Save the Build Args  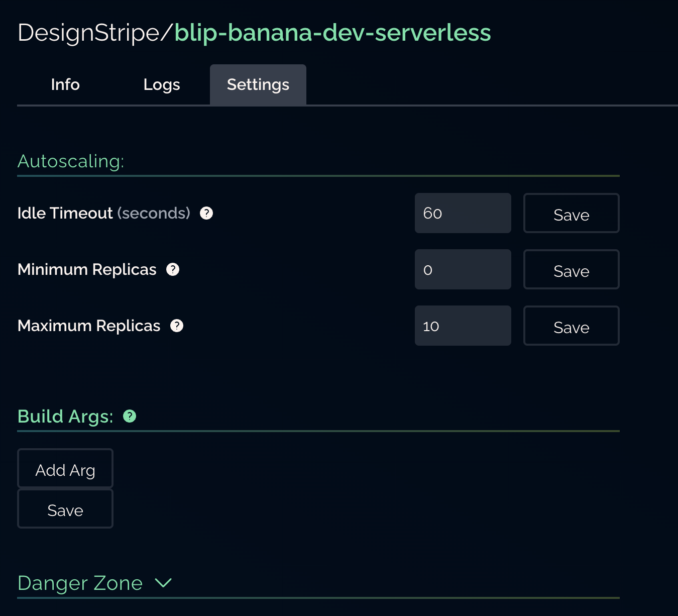[x=65, y=508]
